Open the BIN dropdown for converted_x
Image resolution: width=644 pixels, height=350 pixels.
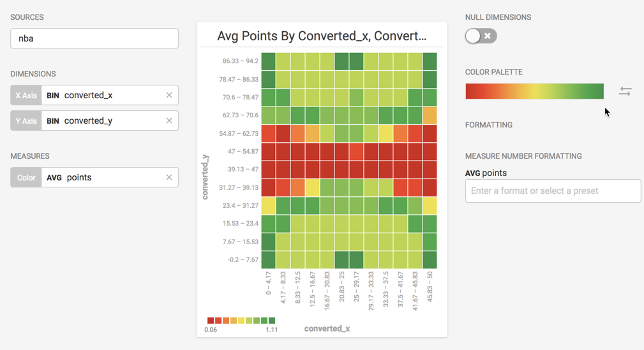point(53,95)
